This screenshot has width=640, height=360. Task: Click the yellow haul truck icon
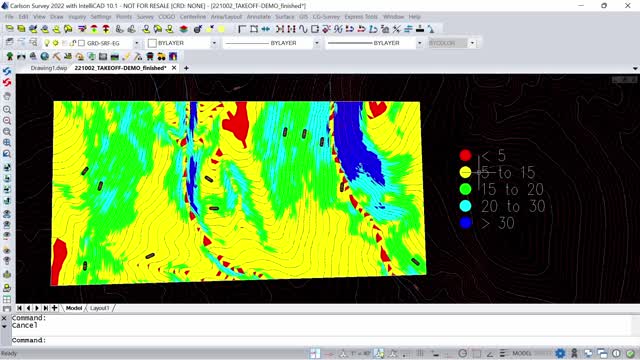pos(161,56)
